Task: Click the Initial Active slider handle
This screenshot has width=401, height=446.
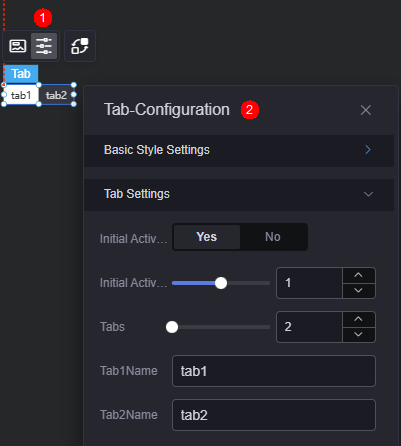Action: [x=221, y=283]
